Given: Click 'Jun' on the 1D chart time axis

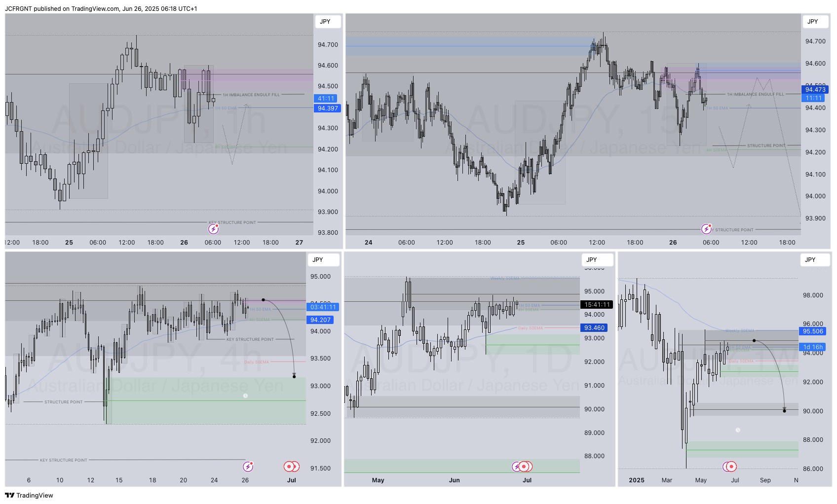Looking at the screenshot, I should click(454, 480).
